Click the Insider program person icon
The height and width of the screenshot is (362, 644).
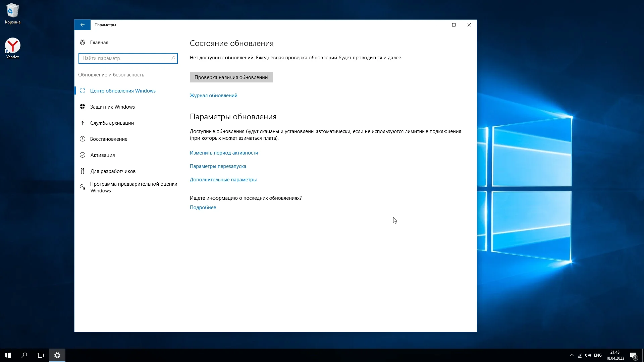(x=83, y=187)
